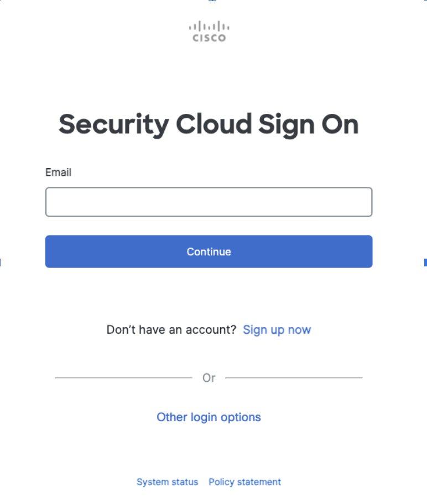The width and height of the screenshot is (427, 504).
Task: View the Policy statement at page bottom
Action: click(x=244, y=482)
